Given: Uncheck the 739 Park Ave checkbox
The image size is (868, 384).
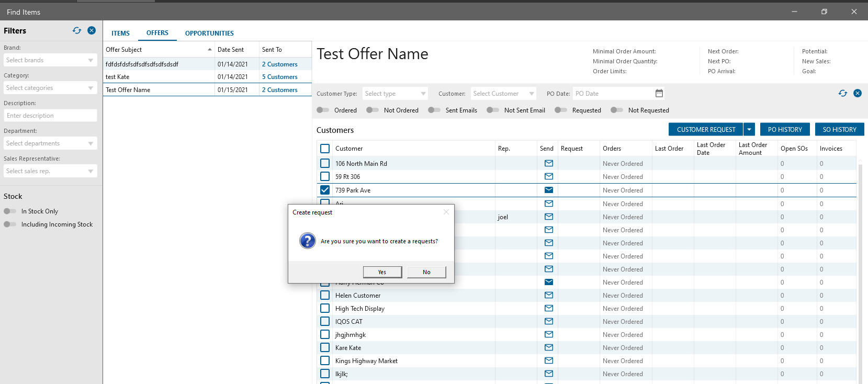Looking at the screenshot, I should (325, 190).
